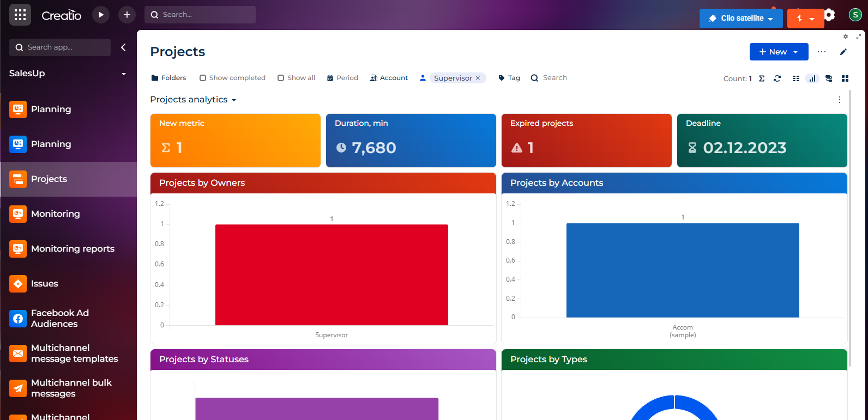868x420 pixels.
Task: Check the Show all checkbox
Action: click(281, 78)
